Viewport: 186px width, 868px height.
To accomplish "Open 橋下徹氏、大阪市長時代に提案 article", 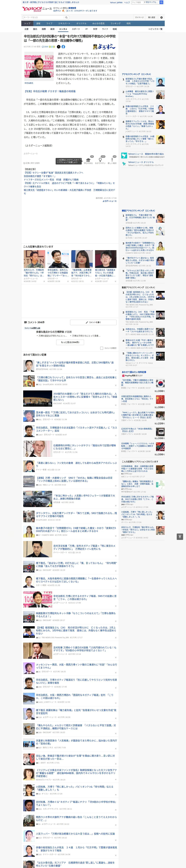I will (x=76, y=580).
